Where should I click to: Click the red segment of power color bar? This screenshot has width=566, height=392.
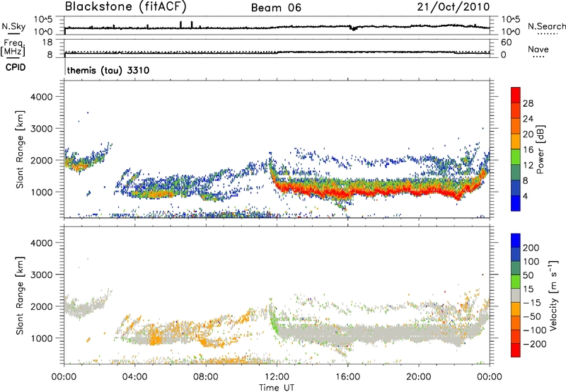516,95
